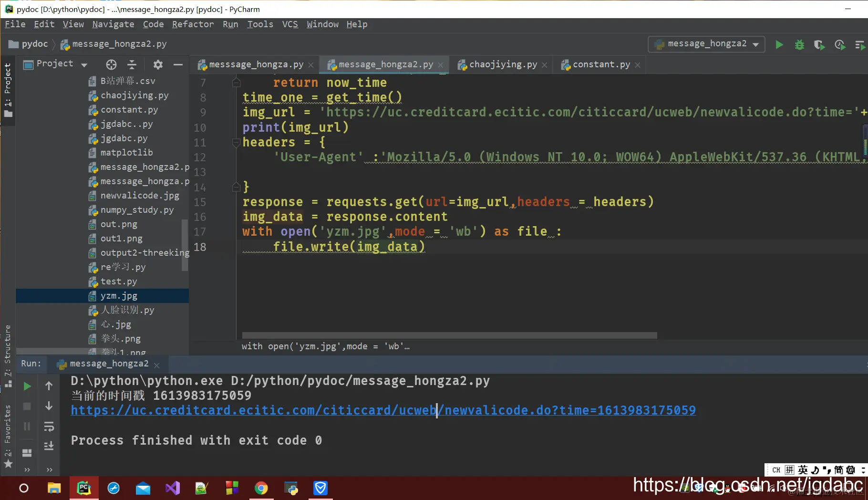Open the Tools menu
This screenshot has height=500, width=868.
(260, 24)
